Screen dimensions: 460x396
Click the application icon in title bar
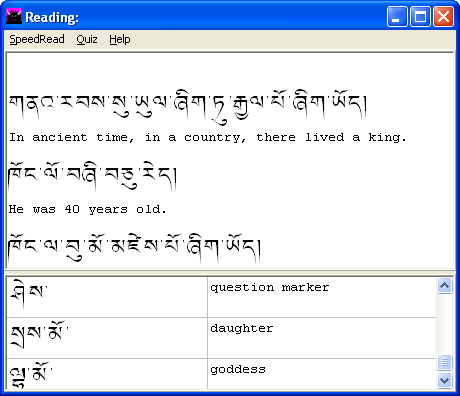[14, 16]
